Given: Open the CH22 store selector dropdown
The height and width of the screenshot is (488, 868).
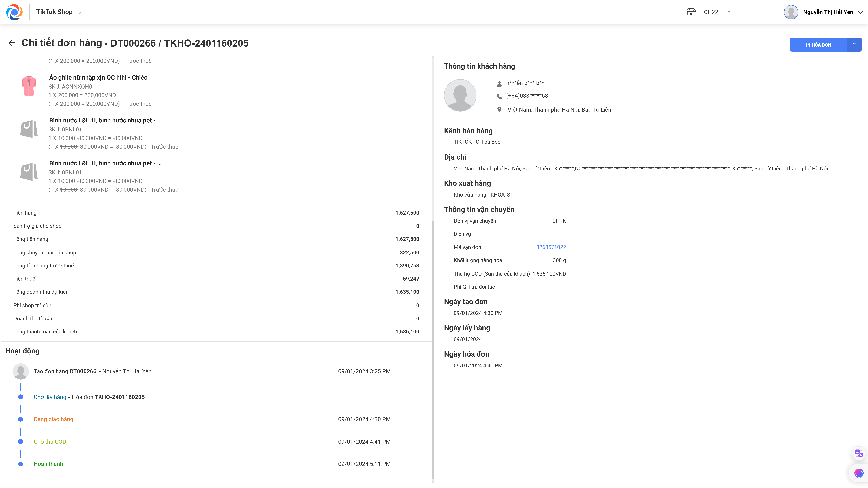Looking at the screenshot, I should tap(729, 12).
